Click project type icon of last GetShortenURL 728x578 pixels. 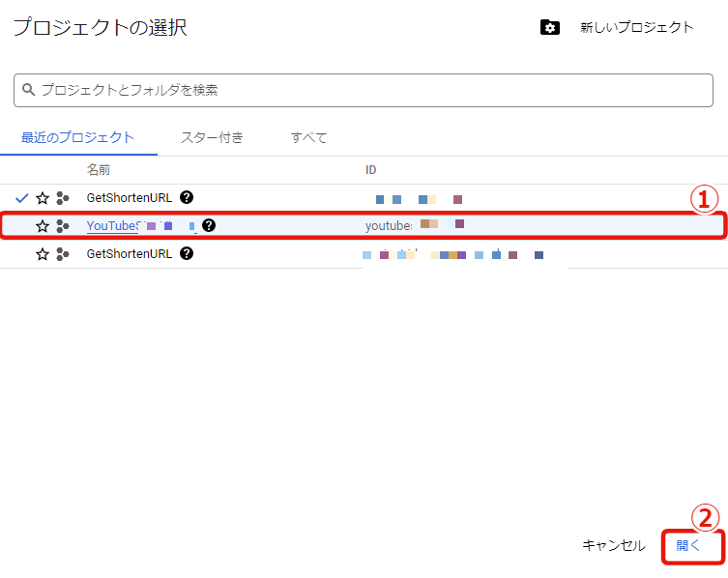(x=63, y=254)
